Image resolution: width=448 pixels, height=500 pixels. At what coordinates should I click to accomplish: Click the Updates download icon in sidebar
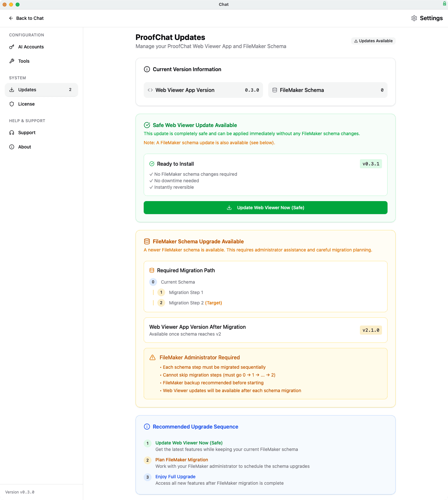12,90
